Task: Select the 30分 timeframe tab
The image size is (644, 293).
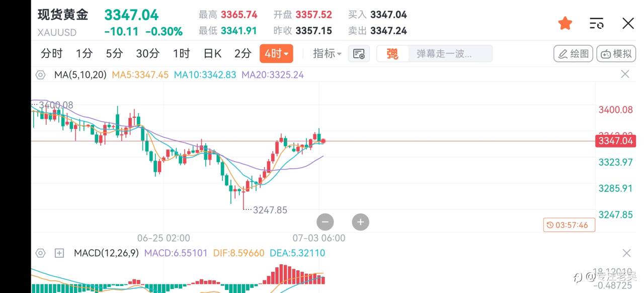Action: tap(147, 54)
